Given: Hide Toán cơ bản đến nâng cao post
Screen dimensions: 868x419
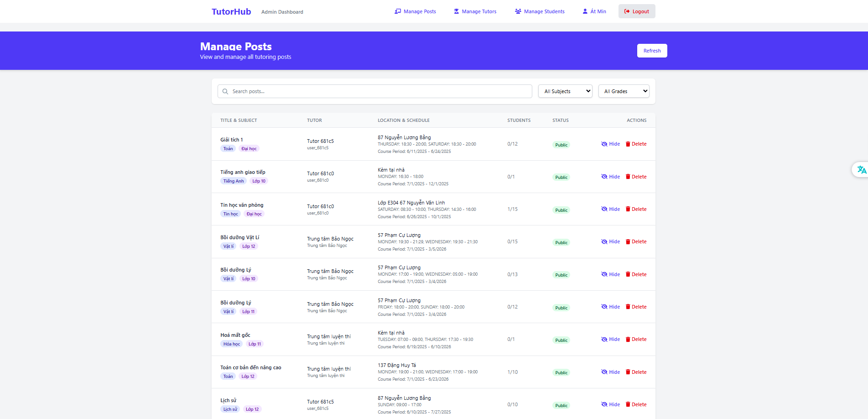Looking at the screenshot, I should point(610,372).
